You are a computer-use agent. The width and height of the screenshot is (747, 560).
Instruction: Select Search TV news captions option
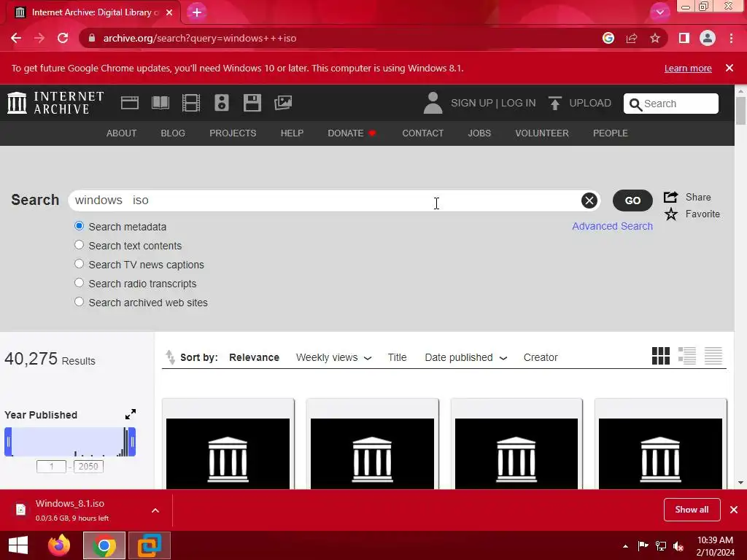tap(79, 264)
